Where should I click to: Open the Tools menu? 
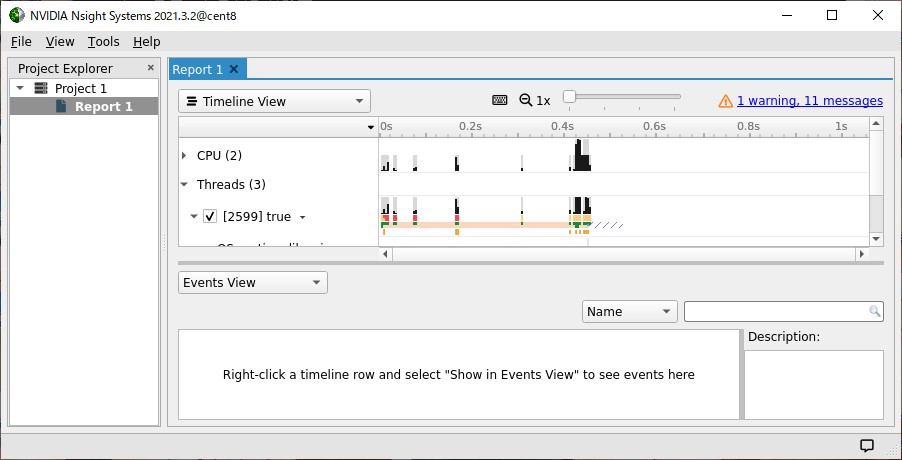pos(104,41)
